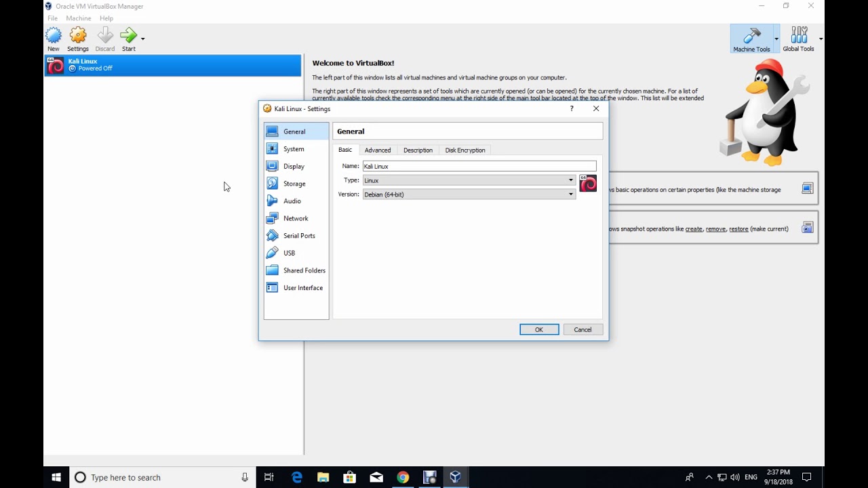This screenshot has height=488, width=868.
Task: Open Storage settings category
Action: tap(296, 184)
